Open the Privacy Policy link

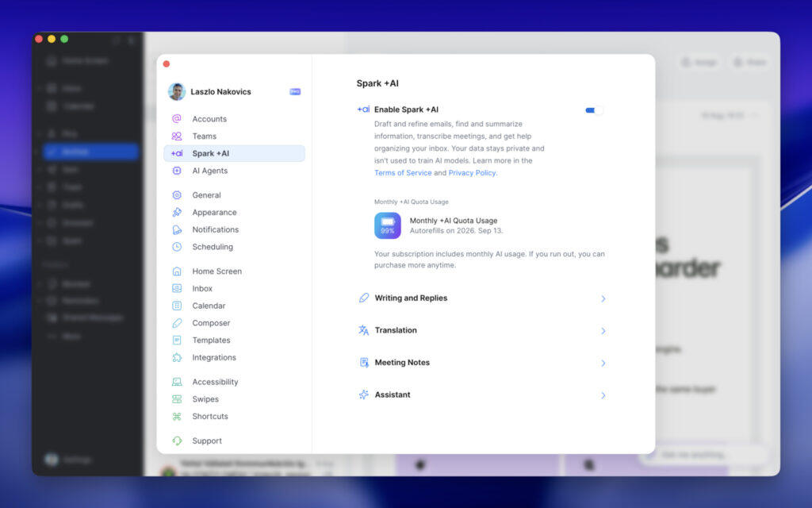[x=472, y=172]
